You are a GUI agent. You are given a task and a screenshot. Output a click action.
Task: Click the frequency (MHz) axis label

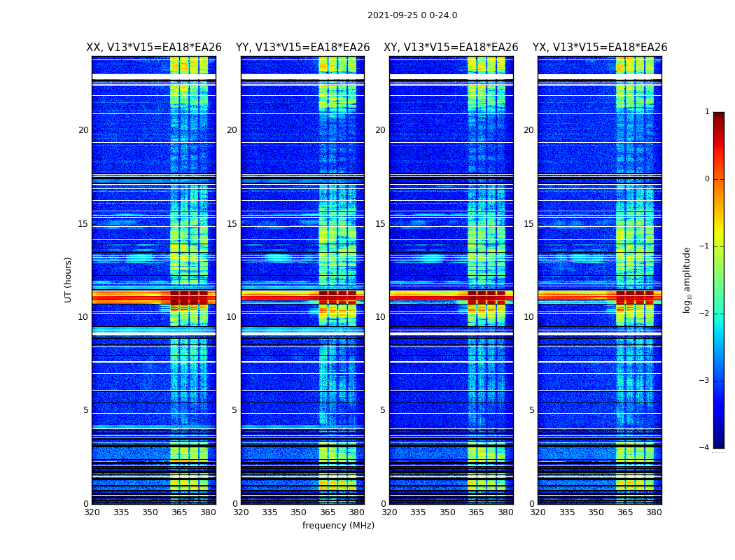(x=338, y=525)
